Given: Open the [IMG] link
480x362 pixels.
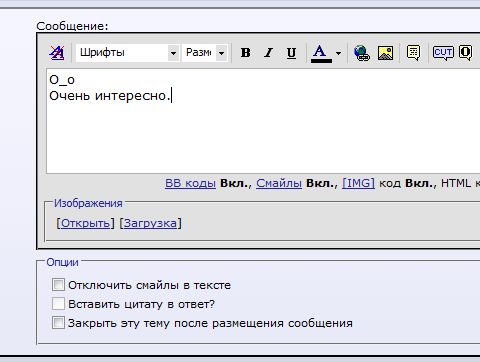Looking at the screenshot, I should tap(358, 183).
